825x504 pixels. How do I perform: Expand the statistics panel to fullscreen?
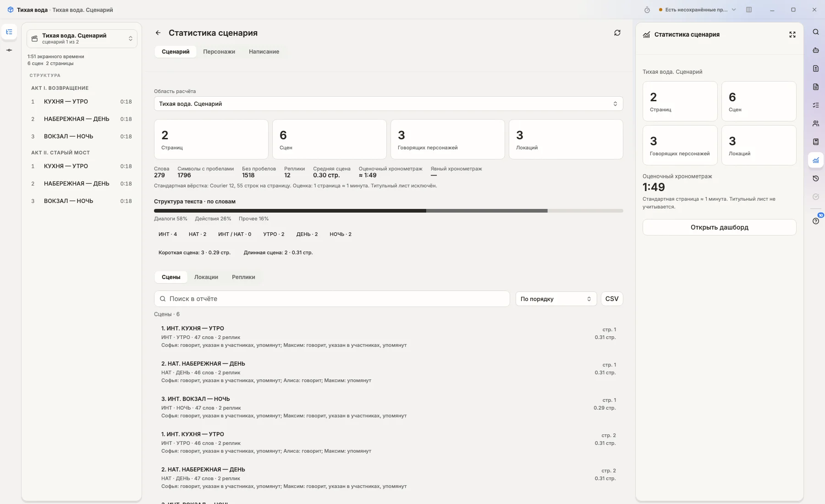point(792,35)
